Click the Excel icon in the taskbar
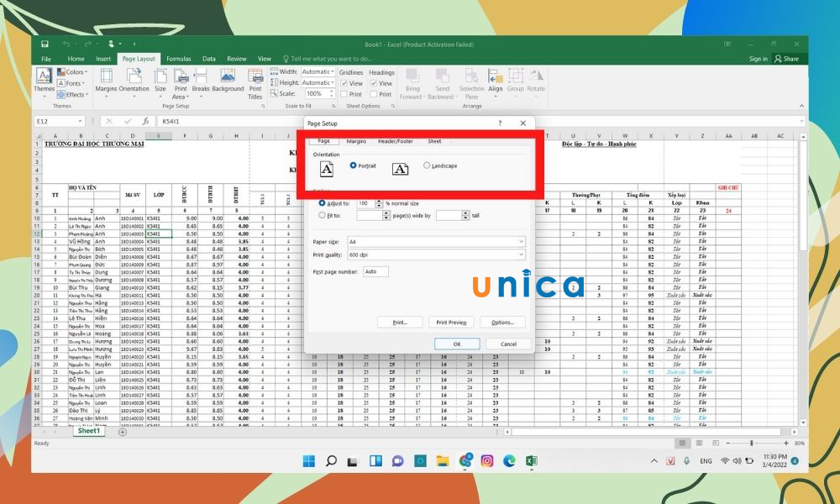Viewport: 840px width, 504px height. click(532, 460)
